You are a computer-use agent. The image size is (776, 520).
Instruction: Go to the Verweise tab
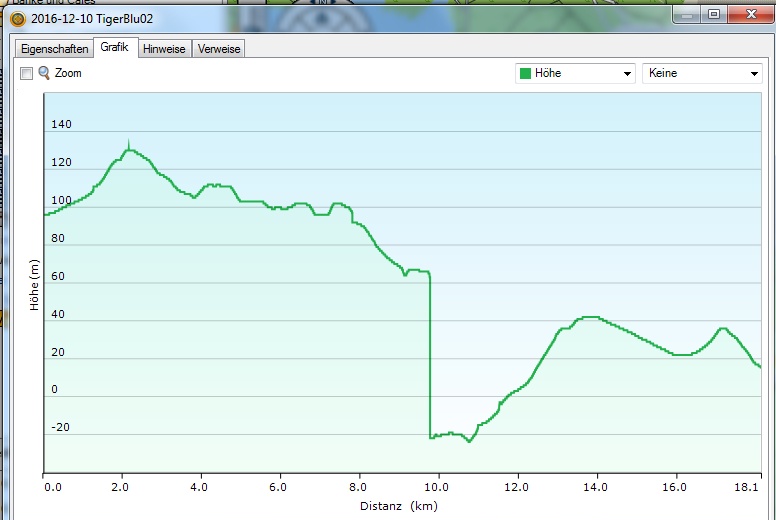tap(219, 49)
